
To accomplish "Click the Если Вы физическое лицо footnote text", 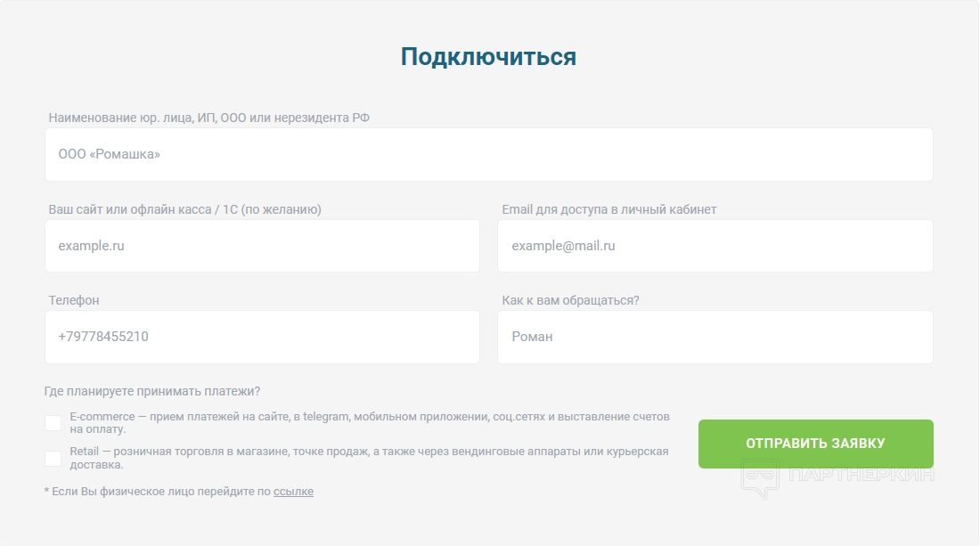I will [x=158, y=491].
